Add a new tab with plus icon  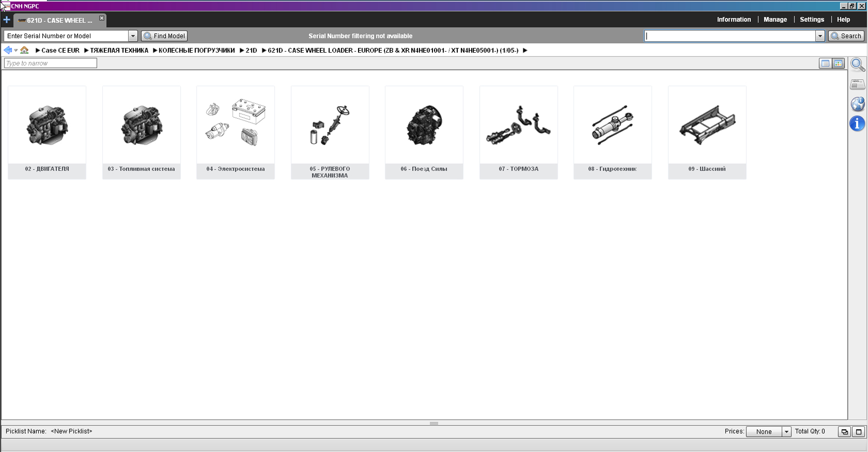(x=6, y=20)
